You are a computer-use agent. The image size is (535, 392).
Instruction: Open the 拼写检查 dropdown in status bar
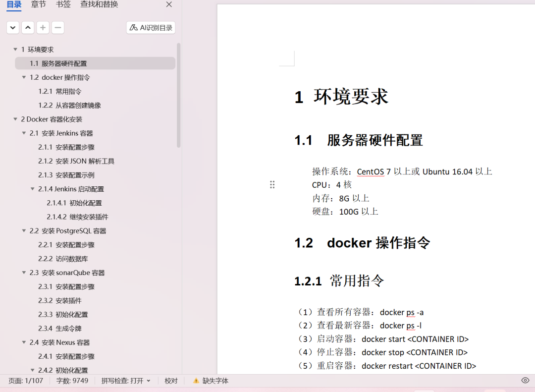click(126, 381)
